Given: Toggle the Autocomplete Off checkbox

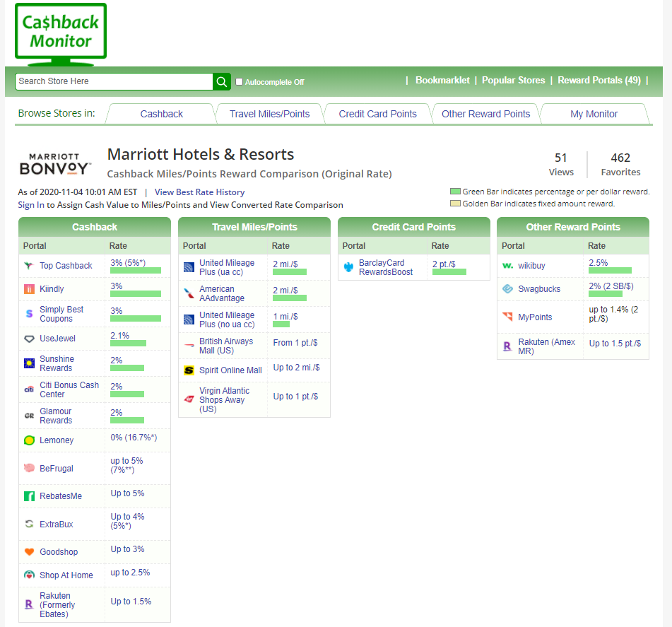Looking at the screenshot, I should click(238, 82).
